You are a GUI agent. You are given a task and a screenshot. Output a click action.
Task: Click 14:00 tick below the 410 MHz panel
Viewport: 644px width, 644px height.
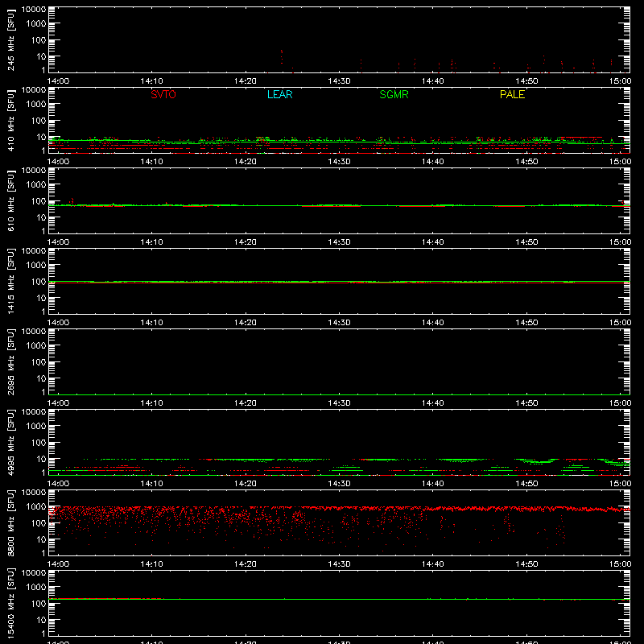[58, 162]
